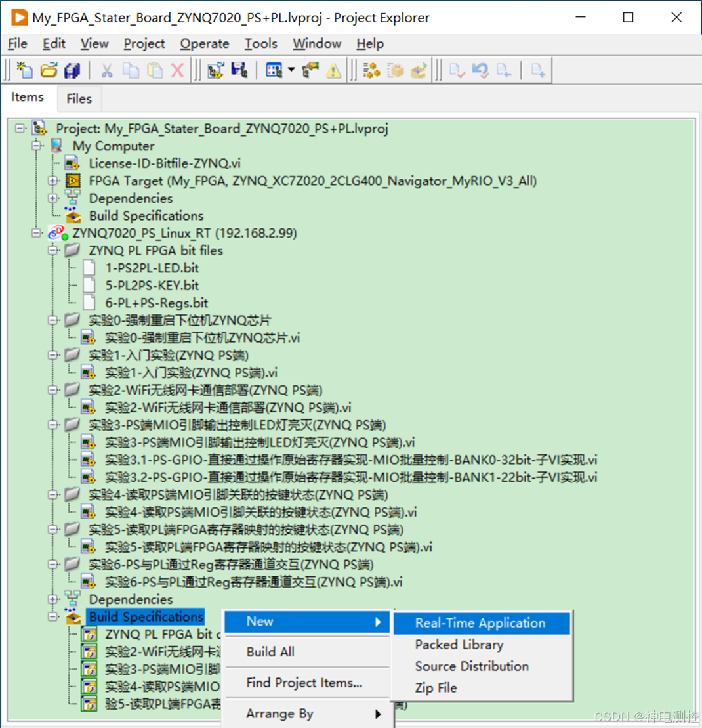Viewport: 702px width, 728px height.
Task: Collapse the My Computer node
Action: pyautogui.click(x=37, y=146)
